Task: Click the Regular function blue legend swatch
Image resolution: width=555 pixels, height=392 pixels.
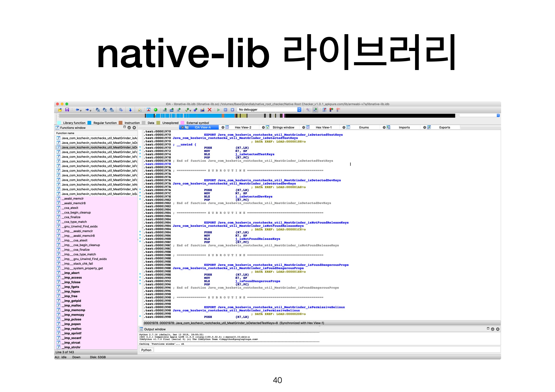Action: coord(89,123)
